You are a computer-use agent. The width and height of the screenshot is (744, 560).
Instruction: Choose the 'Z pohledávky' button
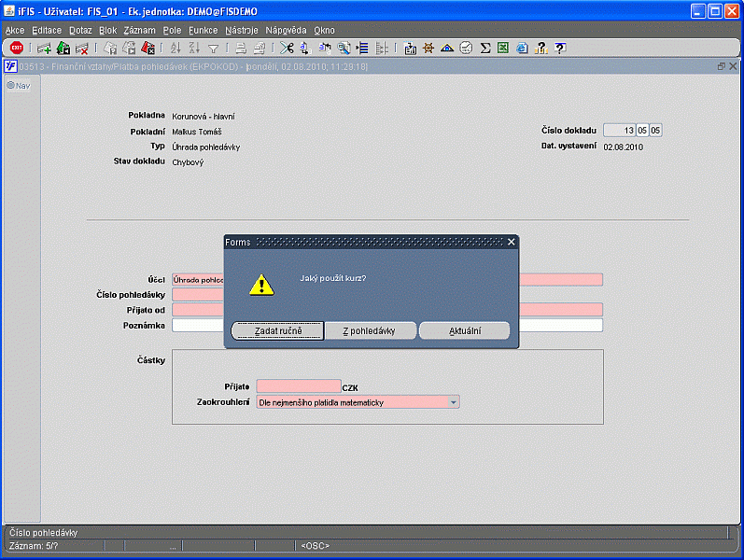click(x=370, y=331)
